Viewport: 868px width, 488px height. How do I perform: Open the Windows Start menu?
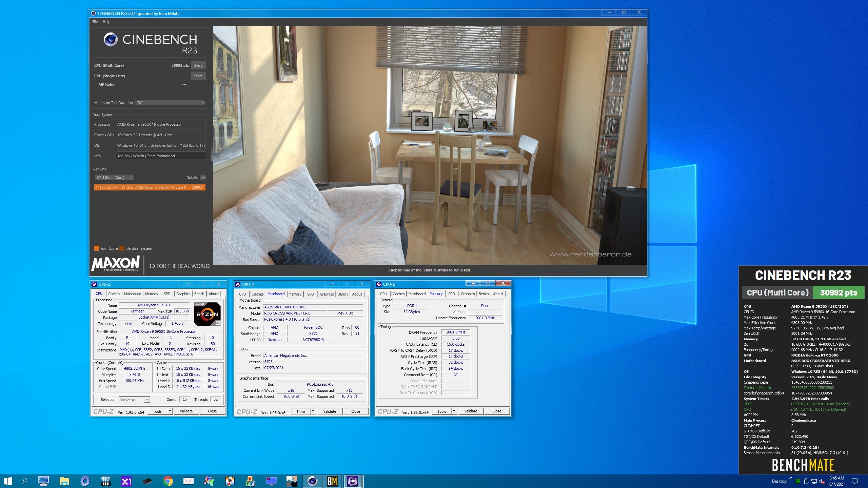[x=8, y=481]
